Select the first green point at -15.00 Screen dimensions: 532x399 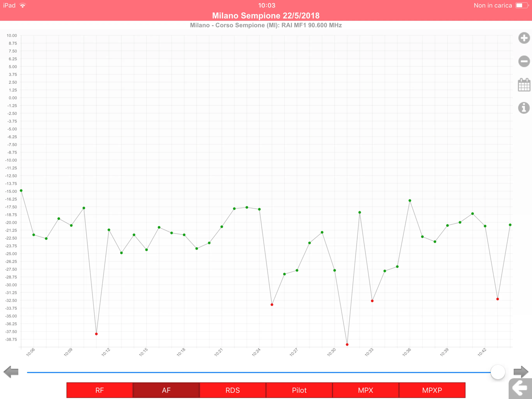tap(21, 190)
